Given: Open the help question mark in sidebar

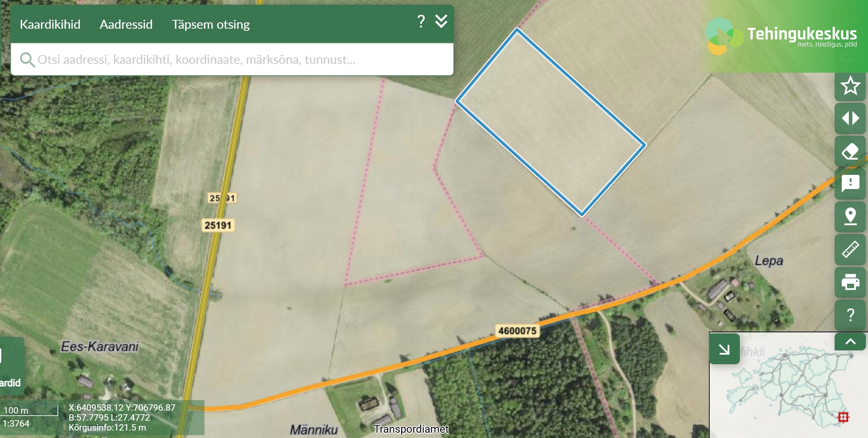Looking at the screenshot, I should click(x=850, y=315).
